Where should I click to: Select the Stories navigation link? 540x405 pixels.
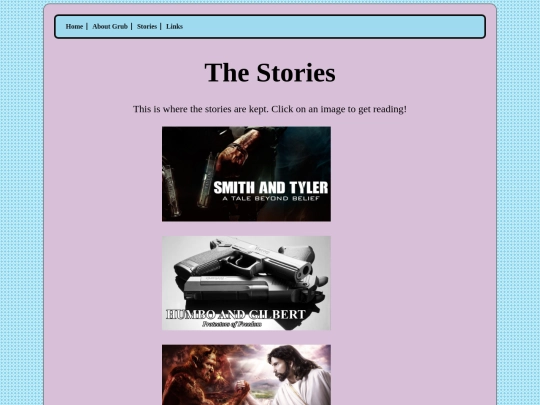point(147,27)
